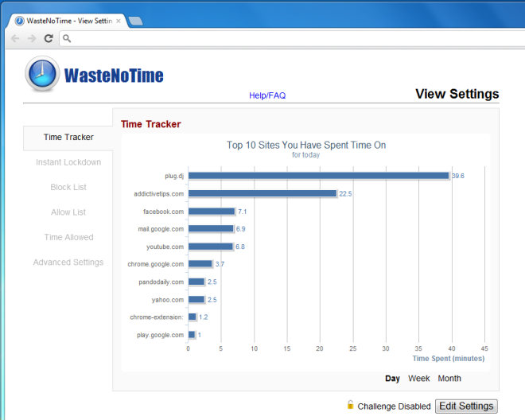Click the 6.9 value label
Viewport: 525px width, 420px height.
[241, 229]
